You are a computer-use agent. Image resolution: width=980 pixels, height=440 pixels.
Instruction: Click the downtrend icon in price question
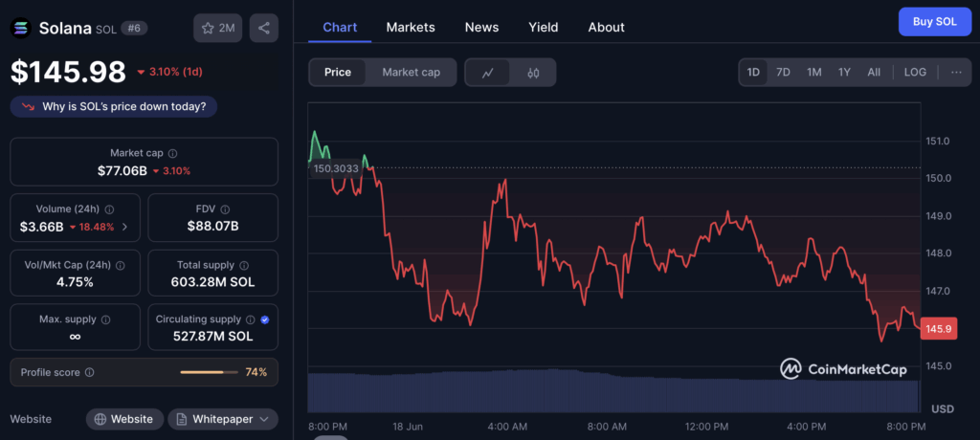point(28,107)
